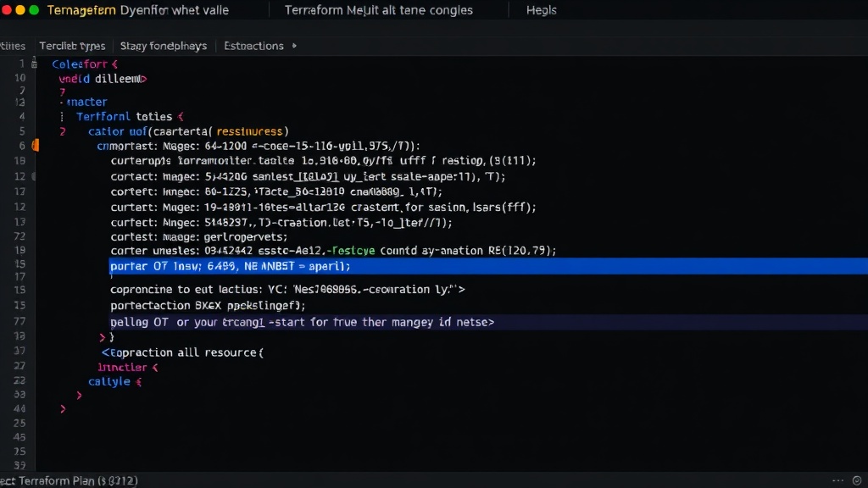Click the line 'Coleafort {'
The image size is (868, 488).
(x=85, y=64)
